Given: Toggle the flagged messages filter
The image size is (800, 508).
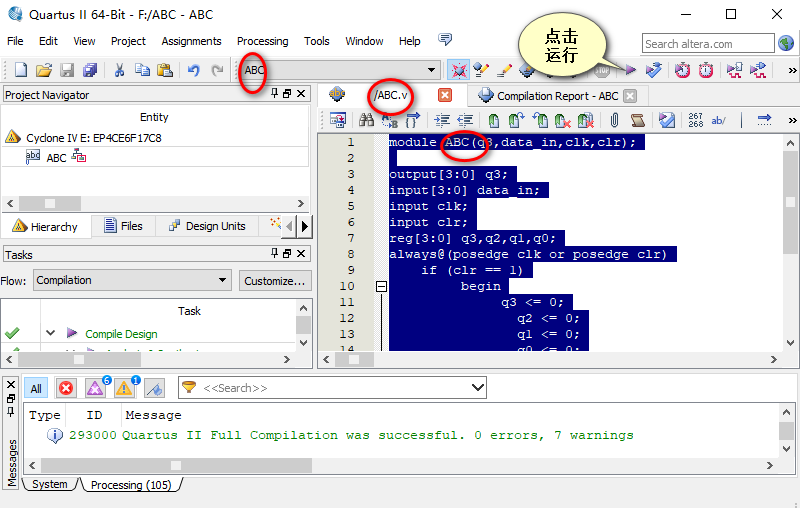Looking at the screenshot, I should 154,389.
